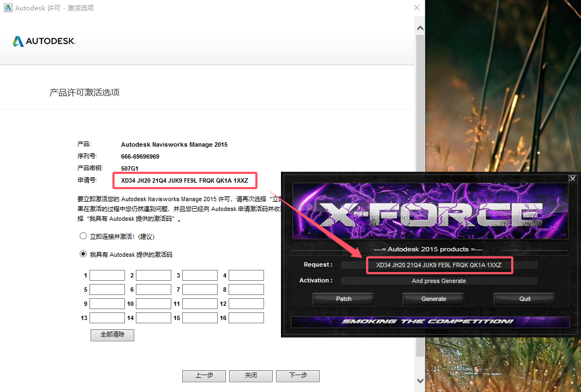The image size is (581, 392).
Task: Close the Autodesk licensing window
Action: coord(417,8)
